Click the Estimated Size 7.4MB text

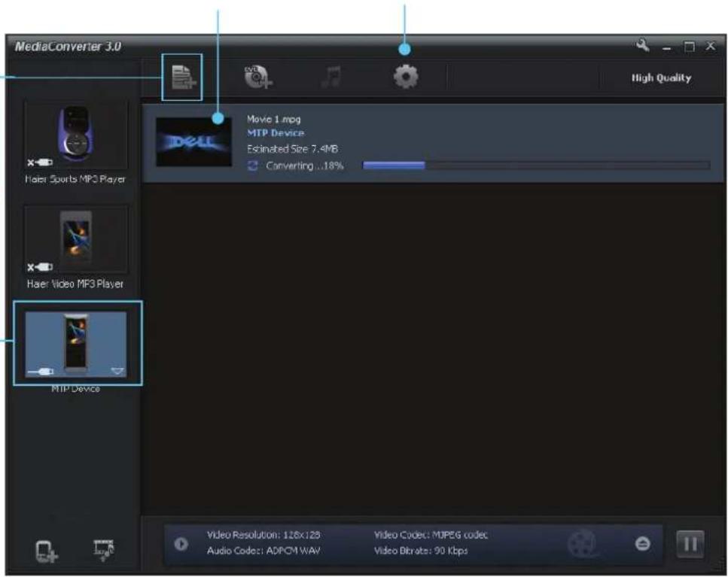(292, 149)
